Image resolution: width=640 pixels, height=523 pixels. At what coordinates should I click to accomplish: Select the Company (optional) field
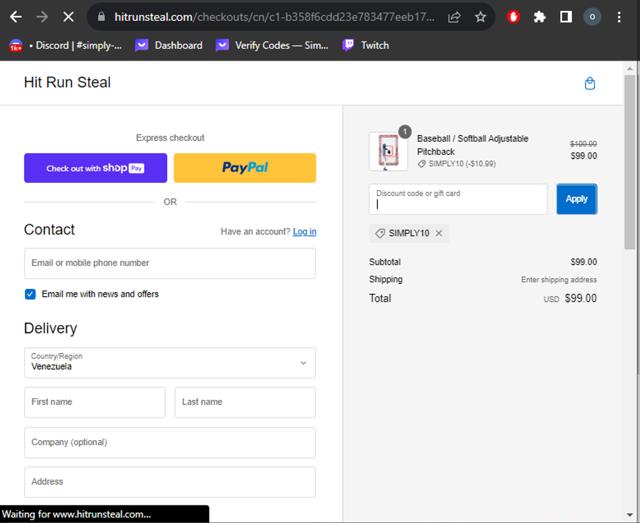[170, 443]
